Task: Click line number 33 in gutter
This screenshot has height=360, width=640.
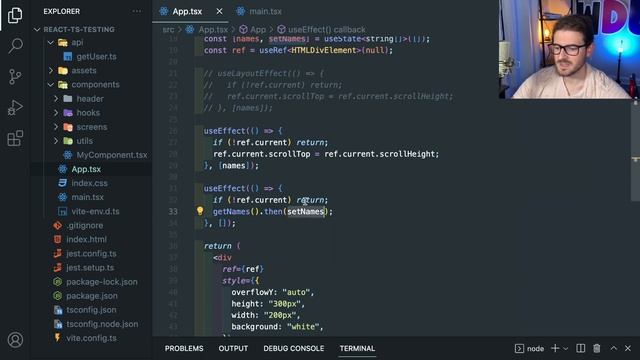Action: click(173, 211)
